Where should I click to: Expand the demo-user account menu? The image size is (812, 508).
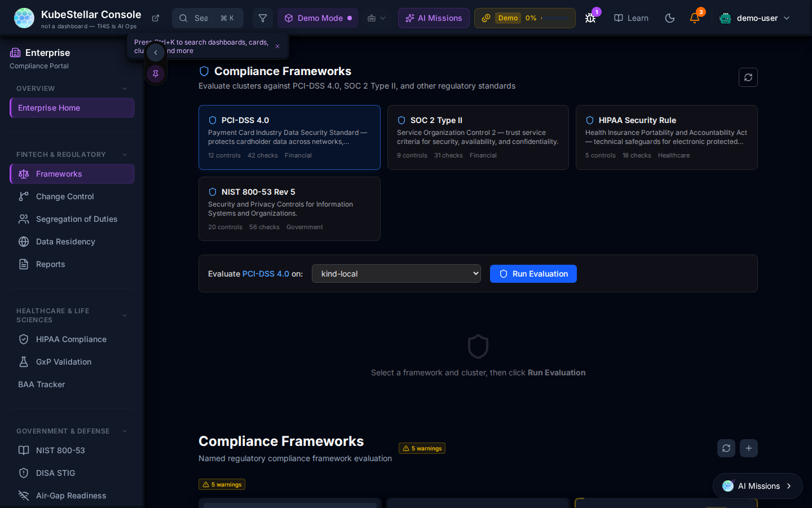pyautogui.click(x=754, y=18)
